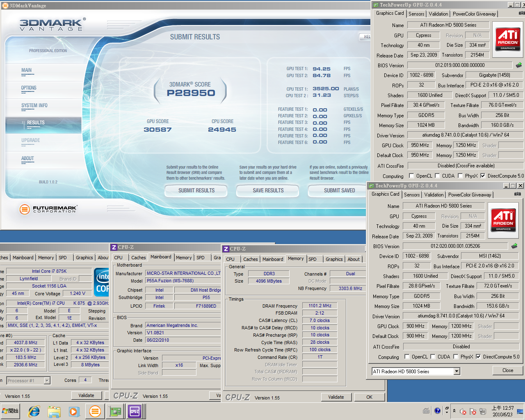This screenshot has height=420, width=525.
Task: Switch to Graphics tab in CPU-Z CPU window
Action: [84, 258]
